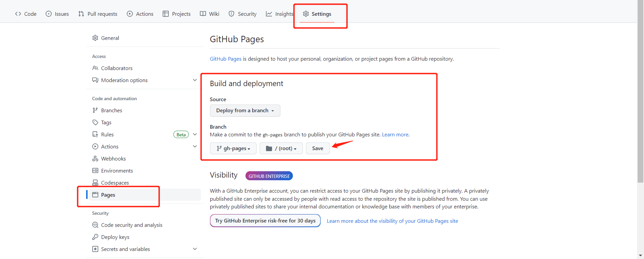Image resolution: width=644 pixels, height=259 pixels.
Task: Follow the GitHub Pages intro link
Action: (x=225, y=59)
